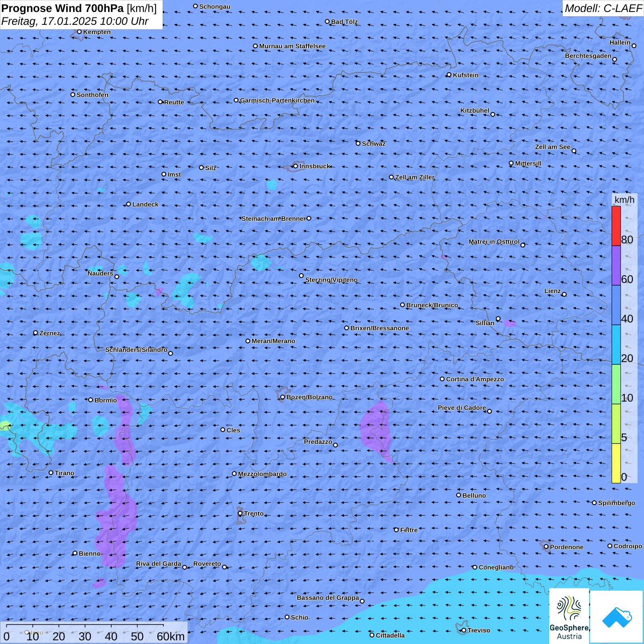
Task: Click the 'Nauders' label
Action: click(100, 273)
